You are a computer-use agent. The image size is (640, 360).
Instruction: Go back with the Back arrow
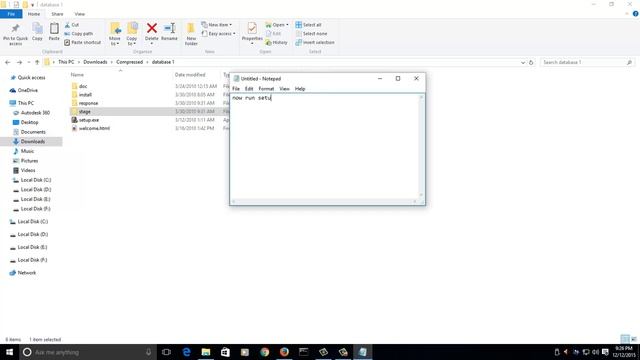[7, 62]
